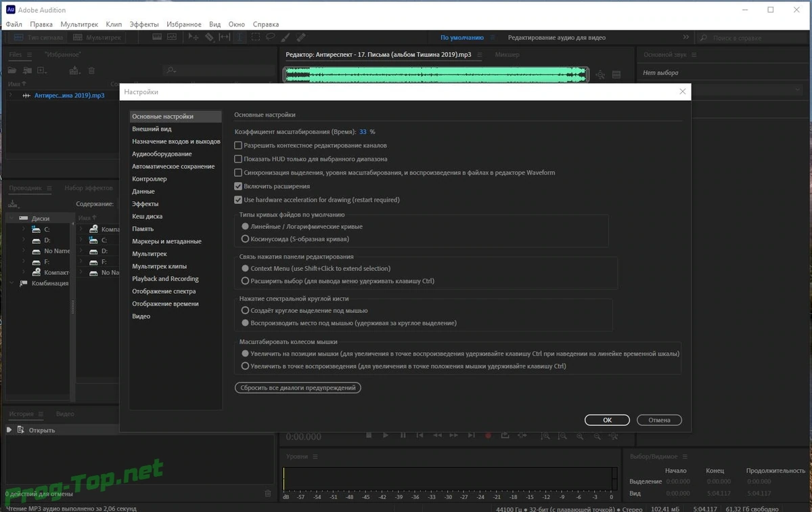
Task: Open the Files panel hamburger menu
Action: tap(30, 54)
